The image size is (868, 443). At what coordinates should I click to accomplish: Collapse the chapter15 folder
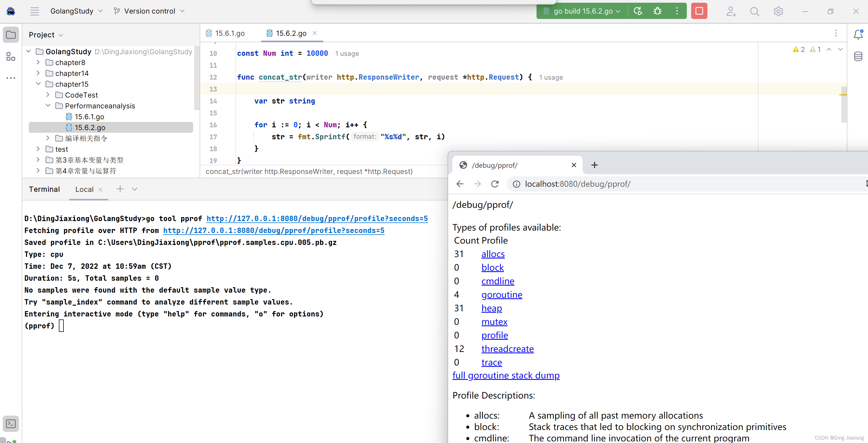(x=38, y=84)
